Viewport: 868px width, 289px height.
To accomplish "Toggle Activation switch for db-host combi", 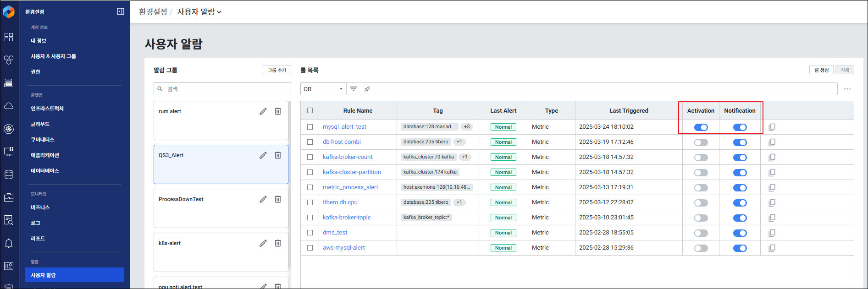I will tap(701, 142).
